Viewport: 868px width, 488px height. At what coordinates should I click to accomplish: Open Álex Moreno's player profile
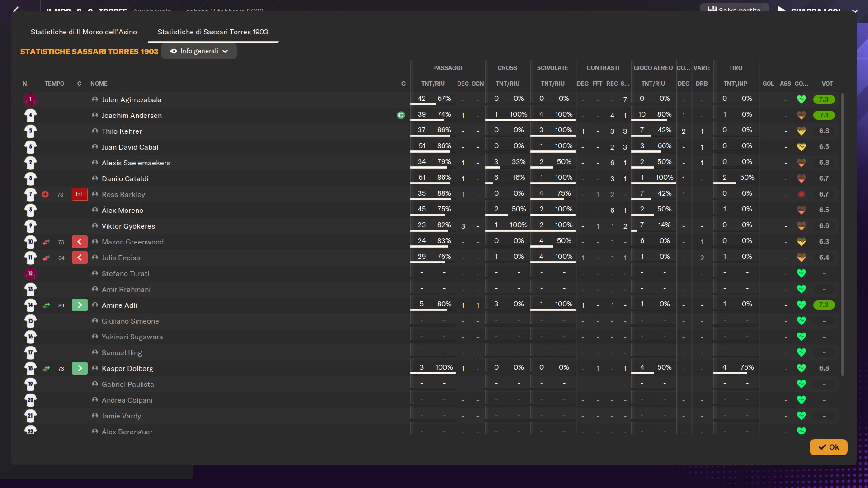(x=123, y=211)
